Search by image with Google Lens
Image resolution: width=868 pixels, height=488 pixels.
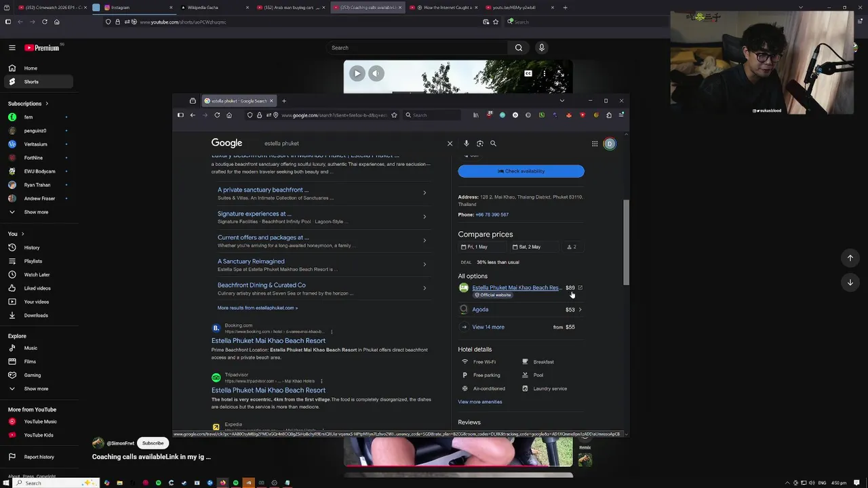(480, 144)
